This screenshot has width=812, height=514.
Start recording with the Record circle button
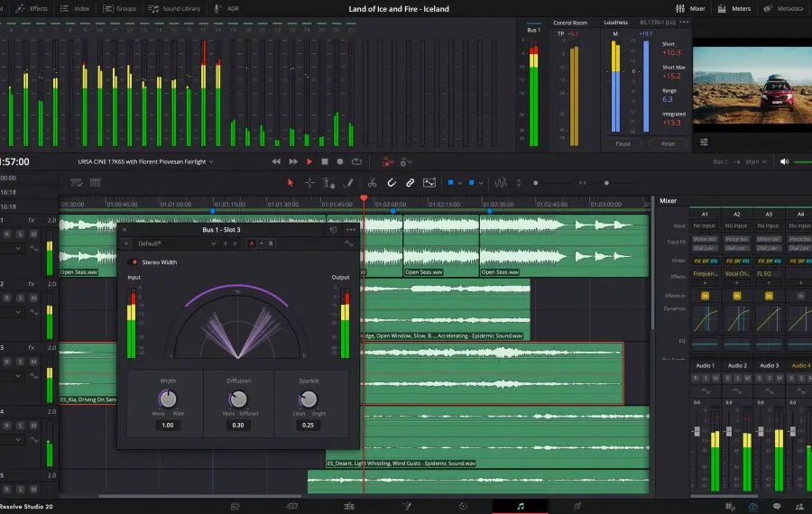[340, 161]
